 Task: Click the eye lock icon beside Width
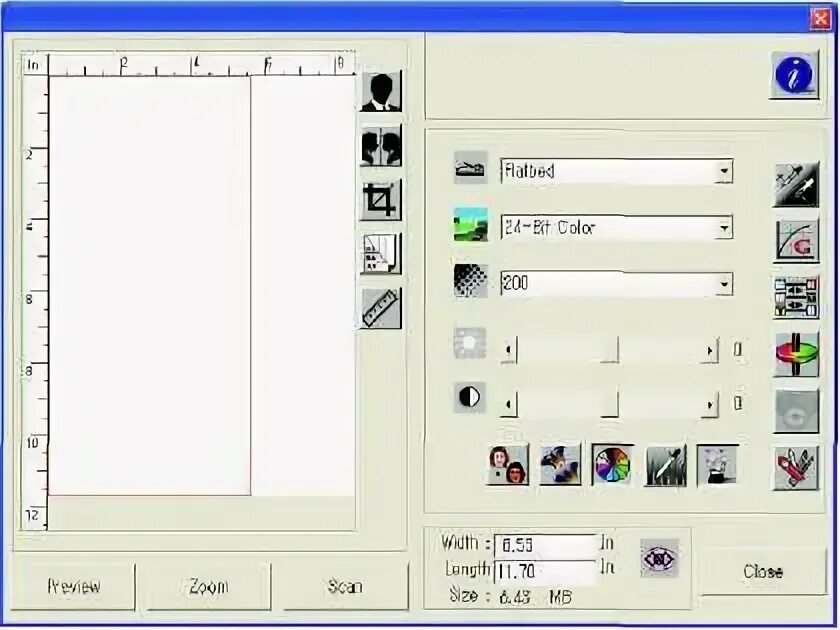point(660,558)
